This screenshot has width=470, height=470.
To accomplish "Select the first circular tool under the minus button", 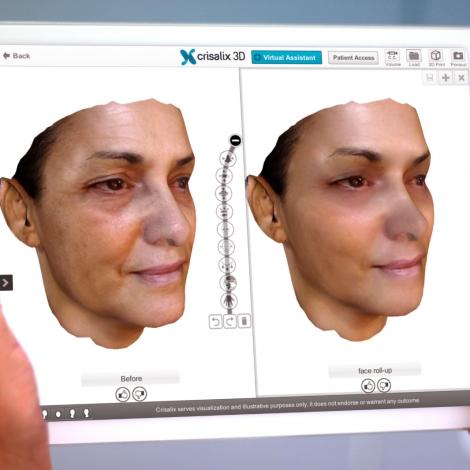I will [228, 159].
